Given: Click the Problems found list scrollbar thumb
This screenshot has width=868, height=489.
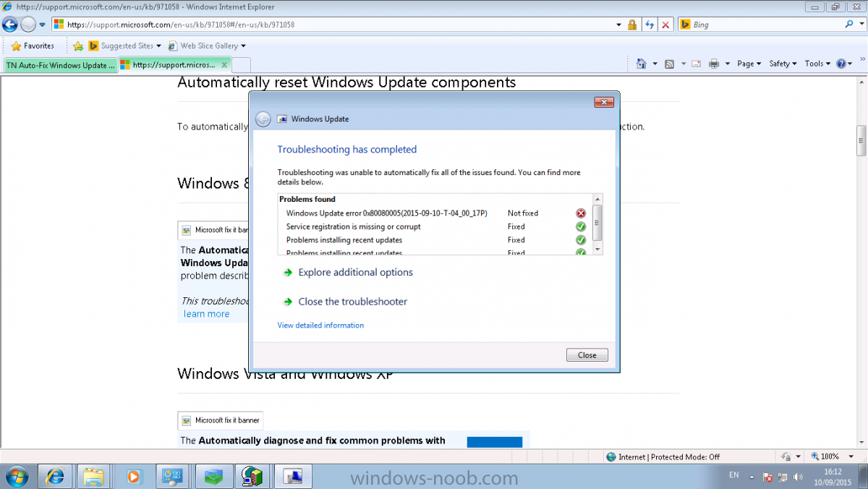Looking at the screenshot, I should [x=597, y=222].
